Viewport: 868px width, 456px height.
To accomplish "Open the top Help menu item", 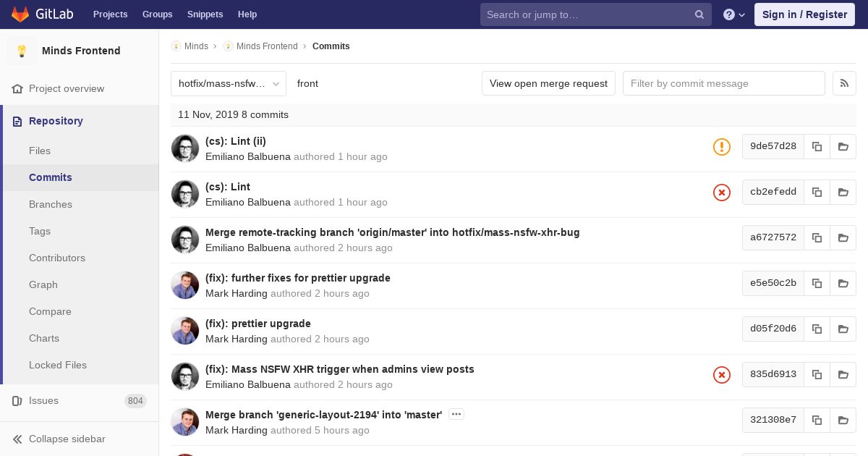I will [247, 14].
